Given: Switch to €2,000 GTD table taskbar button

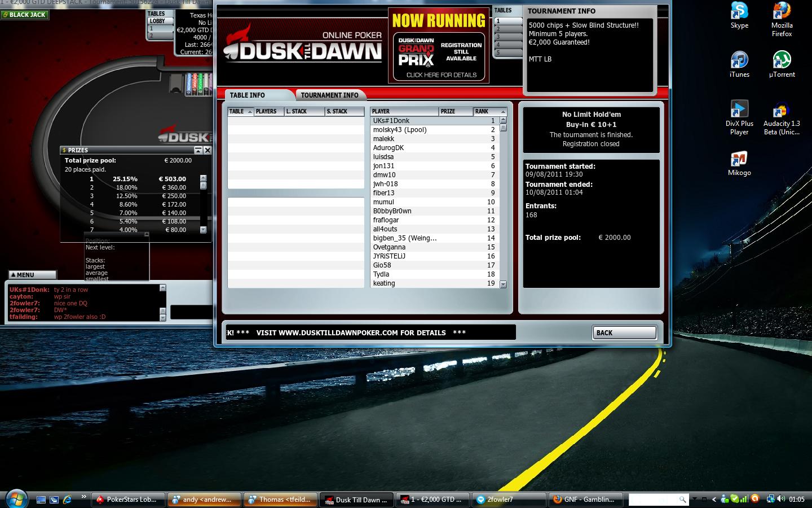Looking at the screenshot, I should (433, 500).
